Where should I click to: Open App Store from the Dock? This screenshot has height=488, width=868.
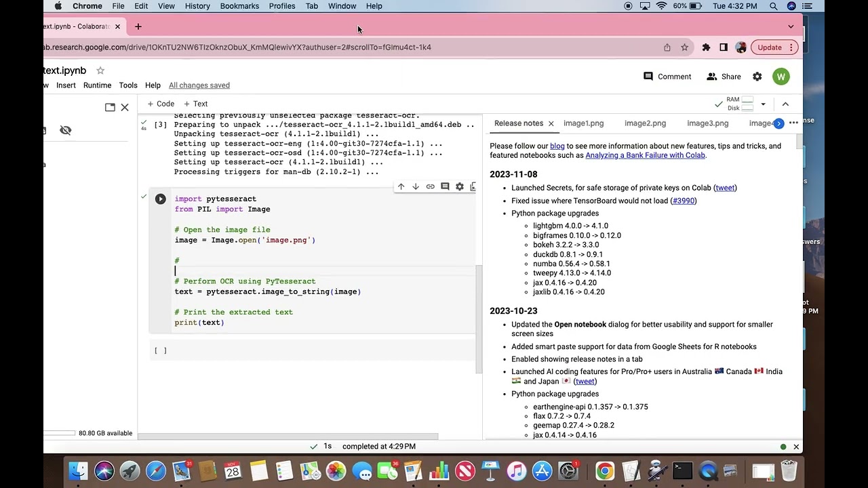coord(542,470)
